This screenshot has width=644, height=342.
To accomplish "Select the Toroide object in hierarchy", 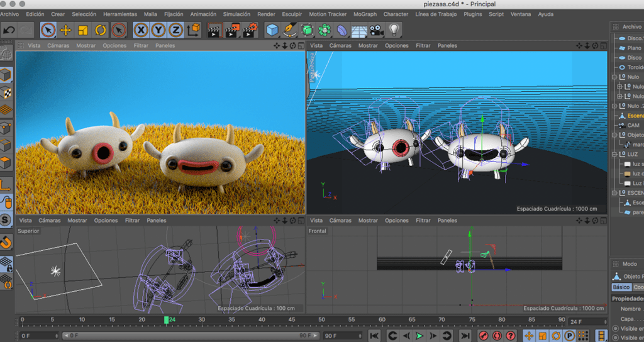I will tap(635, 67).
